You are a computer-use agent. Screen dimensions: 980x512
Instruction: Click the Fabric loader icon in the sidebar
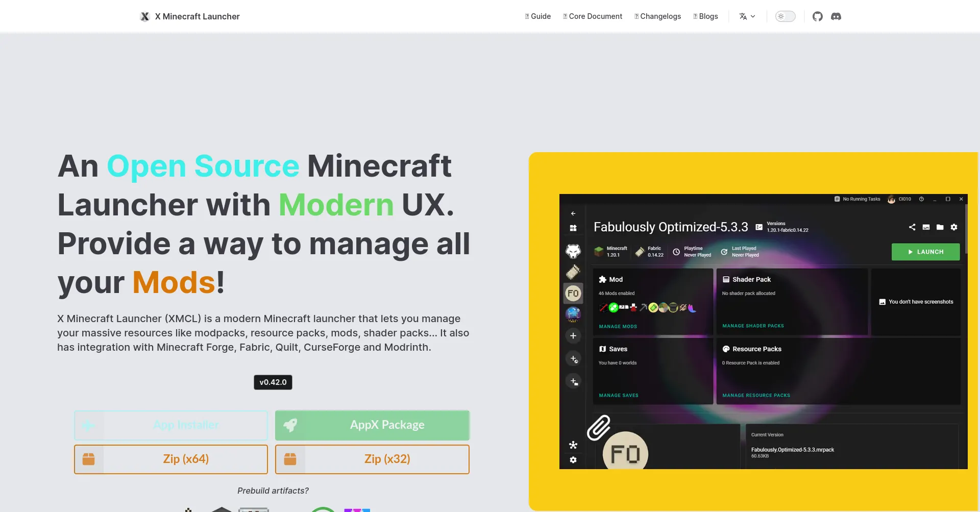[573, 272]
